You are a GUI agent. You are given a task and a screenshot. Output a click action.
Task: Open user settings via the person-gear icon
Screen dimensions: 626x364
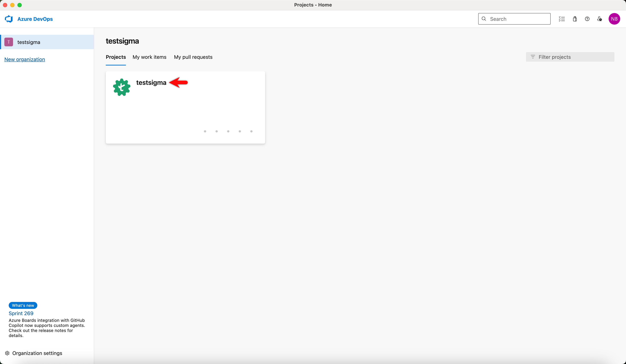pyautogui.click(x=600, y=19)
